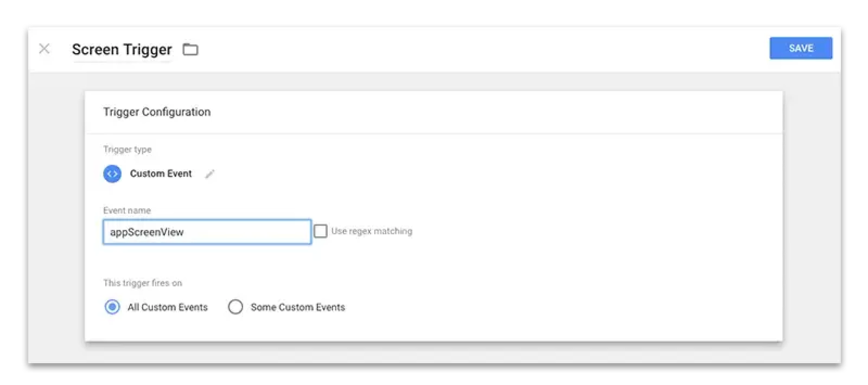
Task: Click the Trigger Configuration heading
Action: click(x=157, y=112)
